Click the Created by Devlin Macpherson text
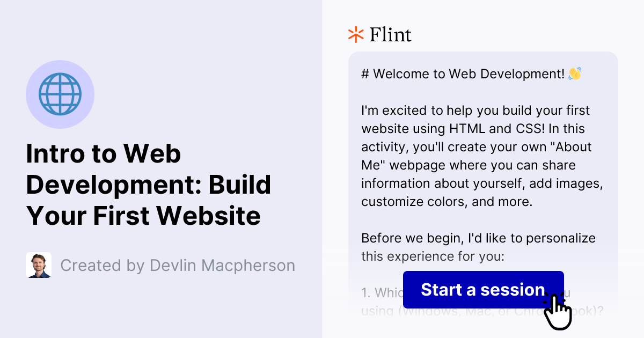 178,265
